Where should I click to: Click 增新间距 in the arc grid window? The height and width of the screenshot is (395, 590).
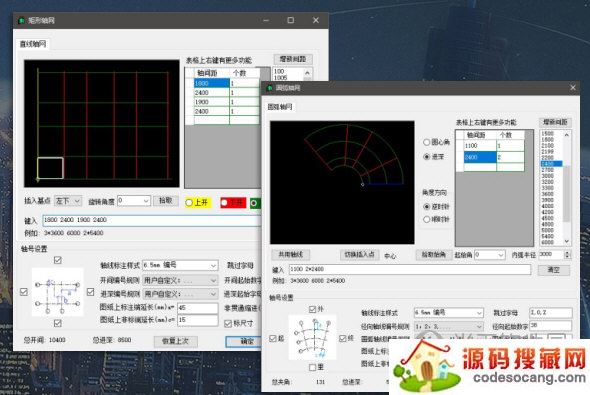coord(555,122)
